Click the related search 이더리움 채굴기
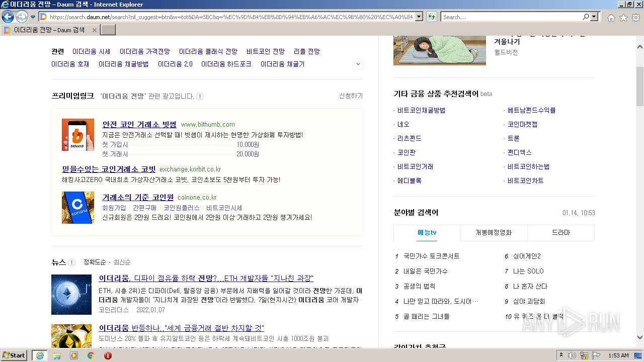 click(283, 64)
